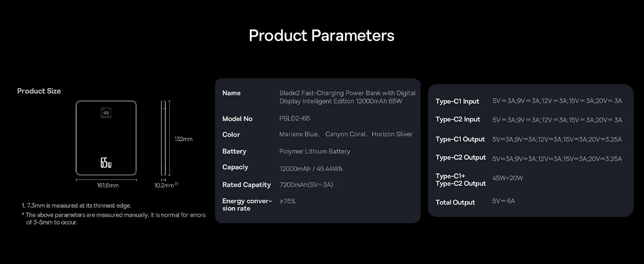644x264 pixels.
Task: Click Polymer Lithium Battery value
Action: [315, 151]
